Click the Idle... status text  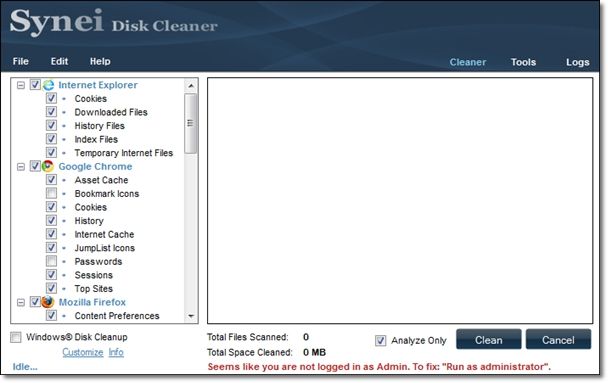click(x=25, y=366)
